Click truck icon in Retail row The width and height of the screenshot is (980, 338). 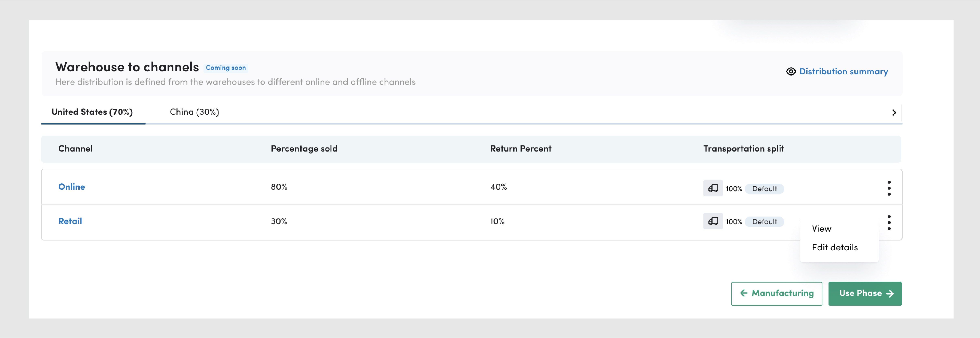tap(713, 222)
